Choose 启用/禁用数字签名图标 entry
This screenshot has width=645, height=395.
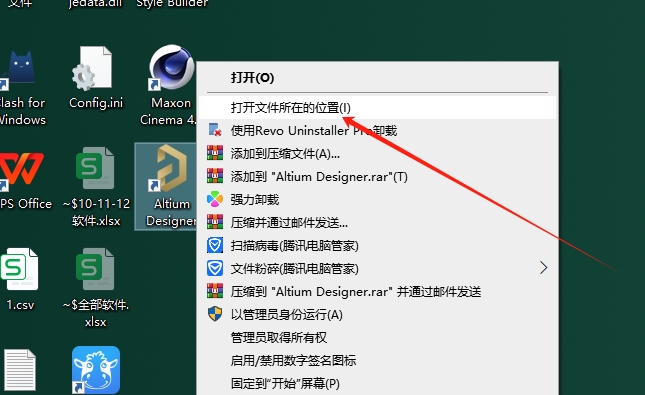[377, 361]
